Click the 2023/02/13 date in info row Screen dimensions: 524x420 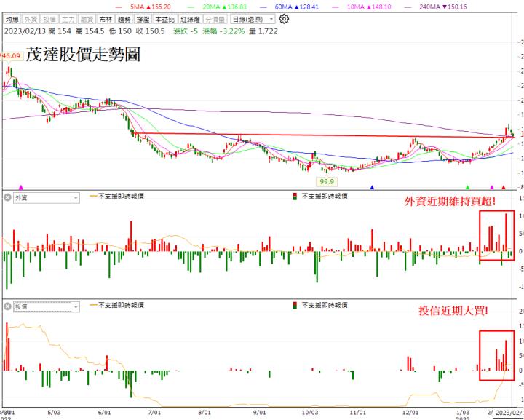25,31
